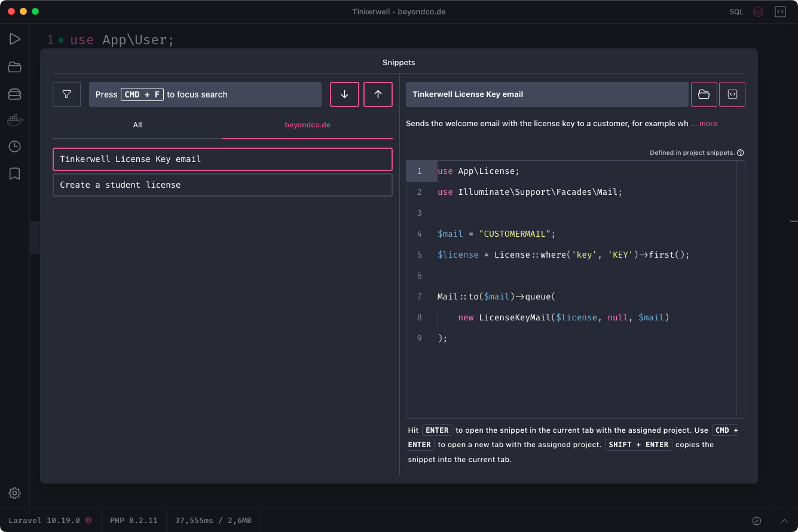Viewport: 798px width, 532px height.
Task: Open the folder icon in left sidebar
Action: (x=15, y=67)
